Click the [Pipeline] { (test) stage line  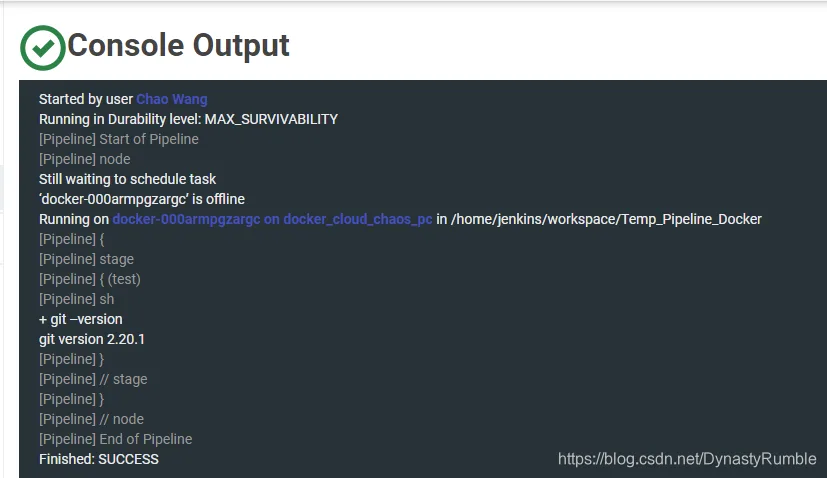(x=90, y=279)
